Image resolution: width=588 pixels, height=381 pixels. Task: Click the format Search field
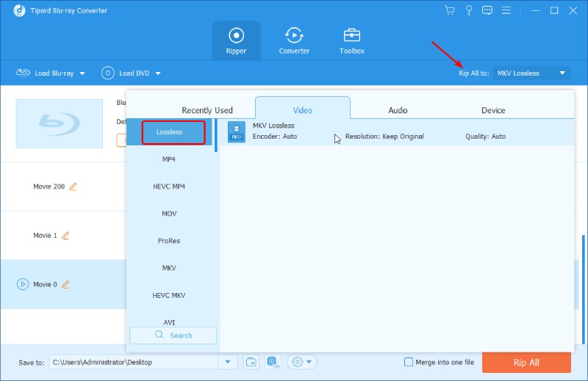point(173,335)
